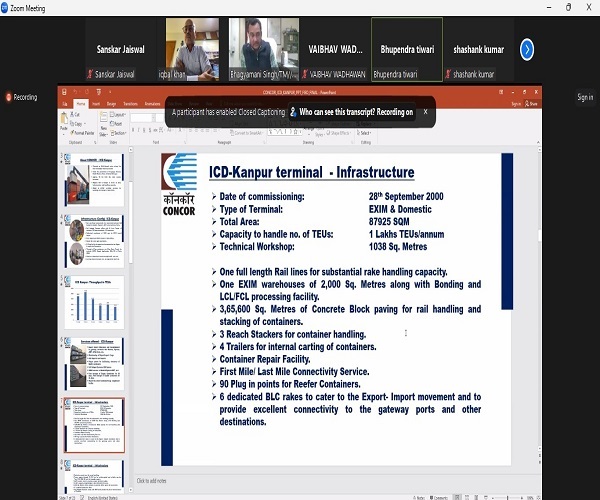
Task: Open the File tab
Action: [65, 104]
